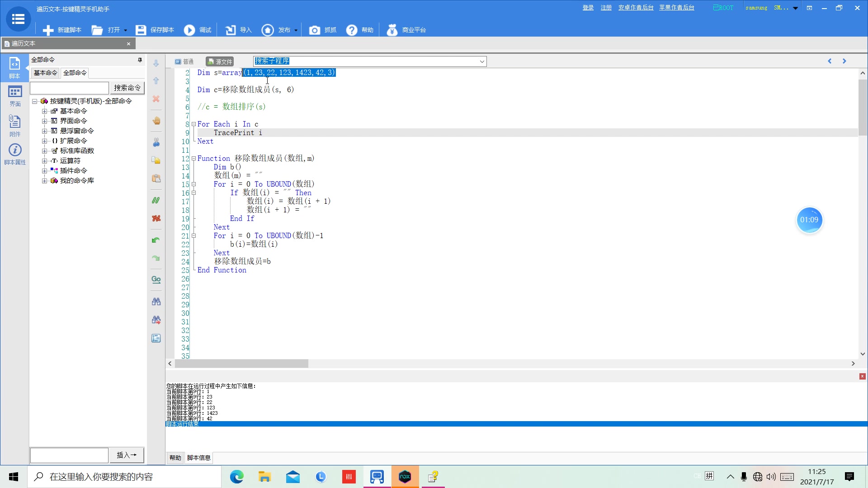Expand the 插件命令 tree node
Image resolution: width=868 pixels, height=488 pixels.
click(x=44, y=171)
